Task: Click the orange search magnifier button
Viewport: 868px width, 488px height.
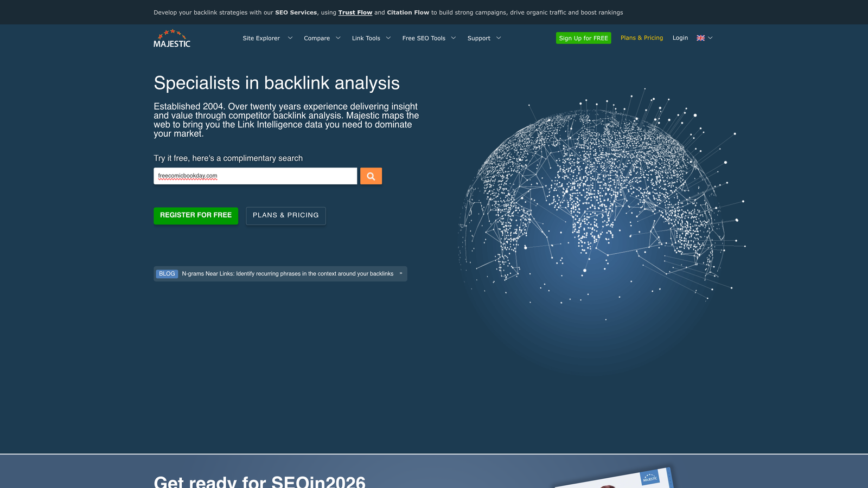Action: pos(371,176)
